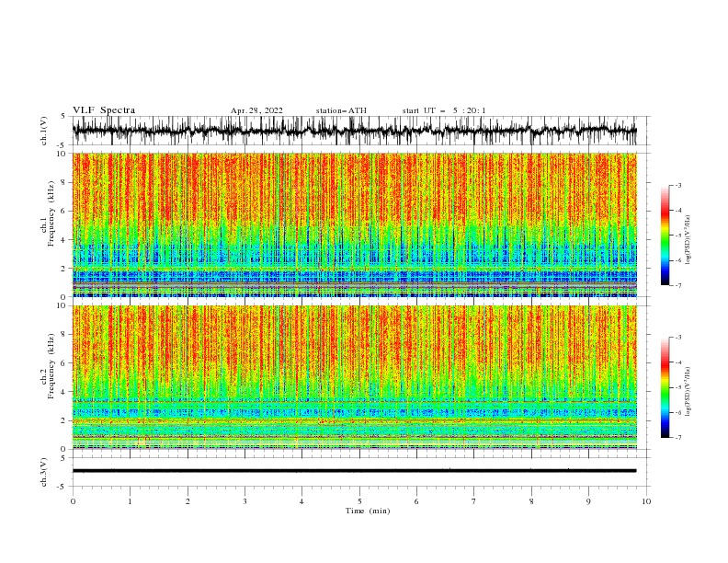Click time-axis tick label "8"
The width and height of the screenshot is (728, 563).
tap(531, 501)
